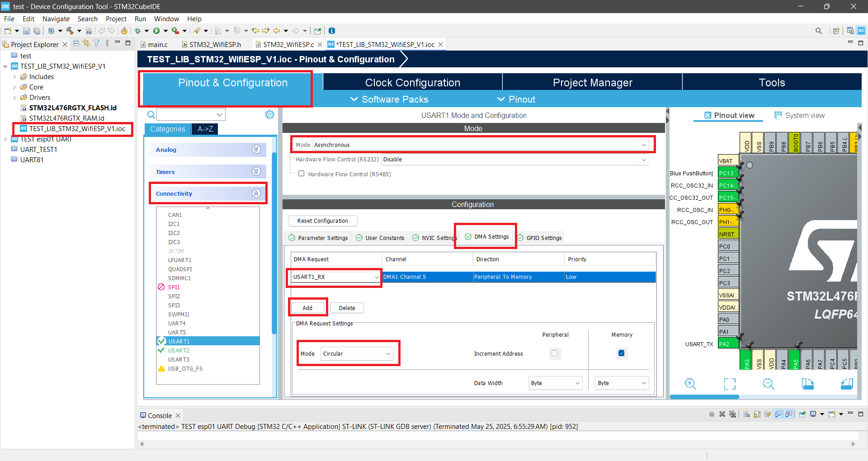Click the Save toolbar icon
The width and height of the screenshot is (868, 461).
(x=26, y=31)
